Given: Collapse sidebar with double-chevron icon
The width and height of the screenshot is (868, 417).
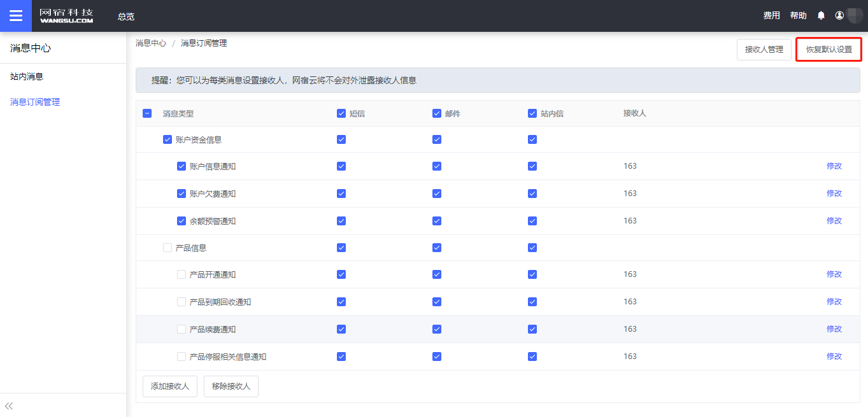Looking at the screenshot, I should tap(10, 406).
